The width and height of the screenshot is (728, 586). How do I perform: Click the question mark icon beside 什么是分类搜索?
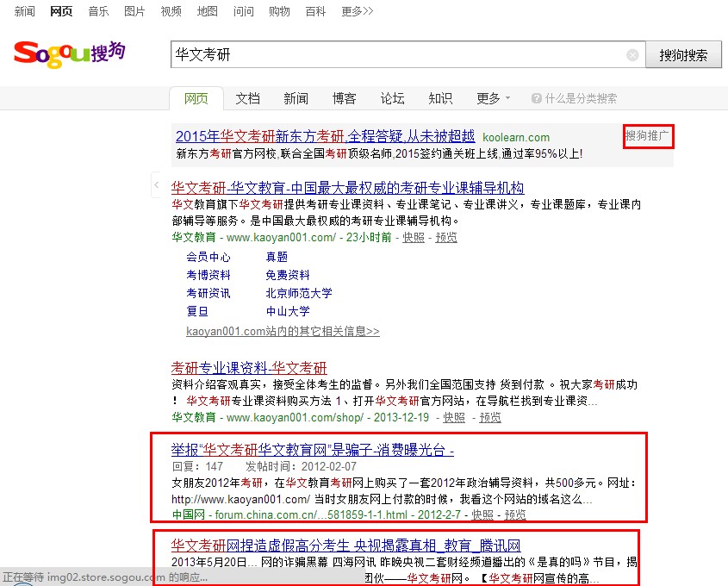coord(536,98)
